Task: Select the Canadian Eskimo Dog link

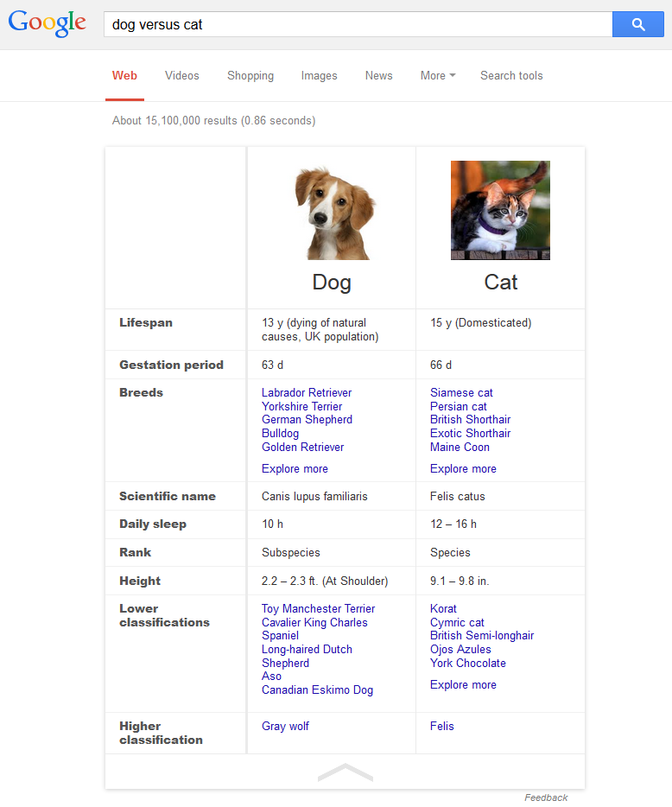Action: click(317, 690)
